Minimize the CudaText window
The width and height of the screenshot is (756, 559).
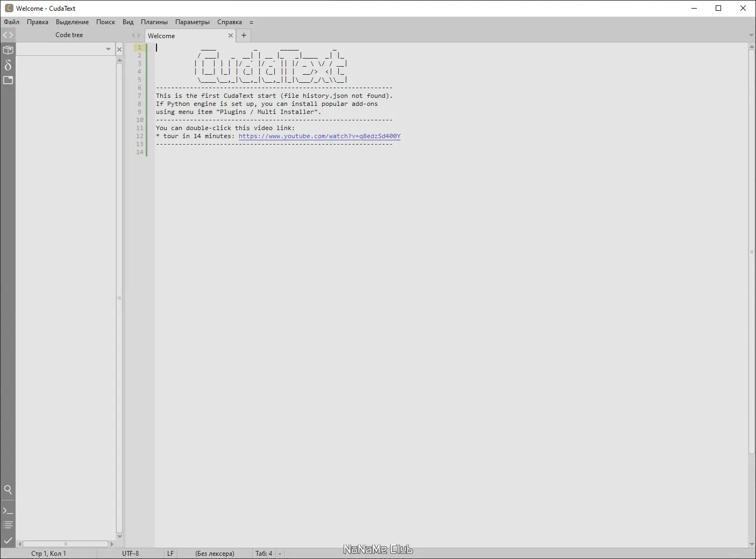click(694, 8)
